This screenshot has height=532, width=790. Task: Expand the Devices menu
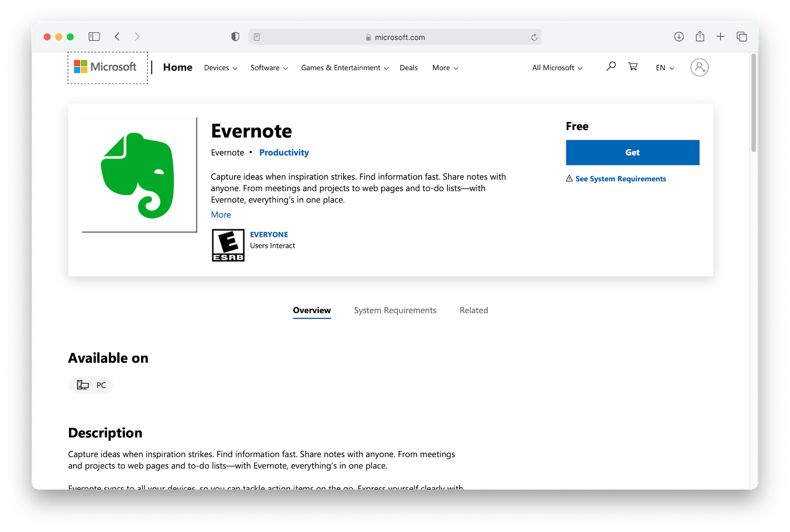pos(221,68)
